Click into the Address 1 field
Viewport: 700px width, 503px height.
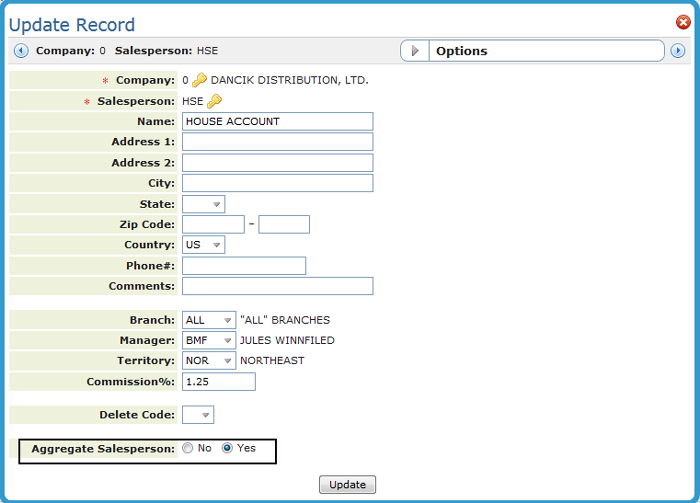tap(277, 142)
